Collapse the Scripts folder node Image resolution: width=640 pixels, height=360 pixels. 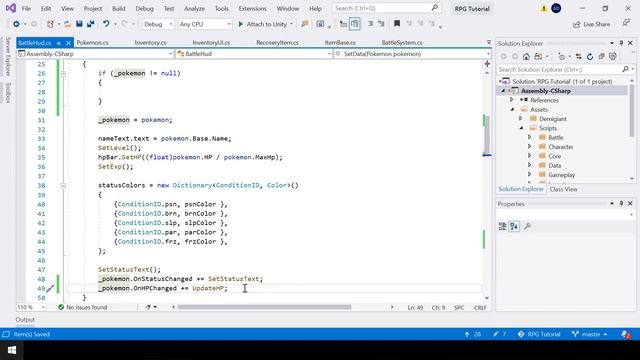pyautogui.click(x=521, y=128)
